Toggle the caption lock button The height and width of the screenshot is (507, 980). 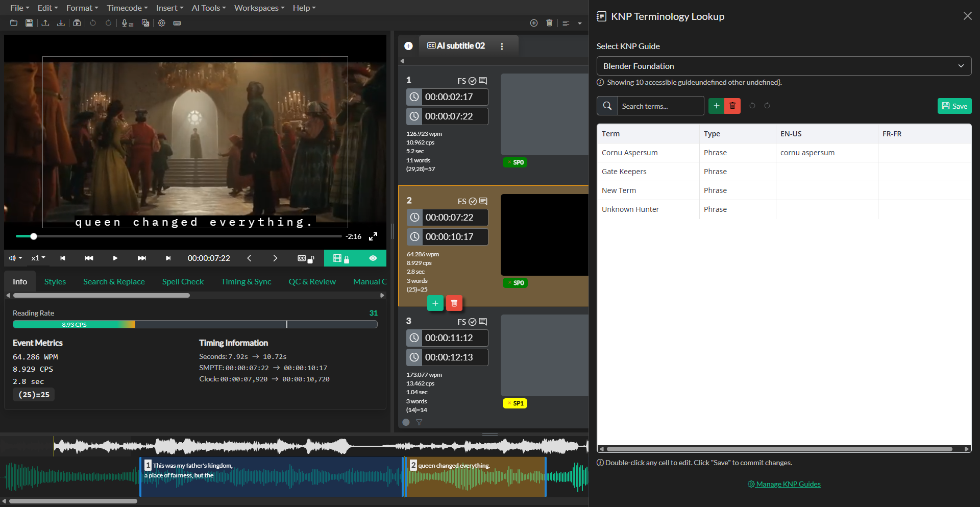306,258
